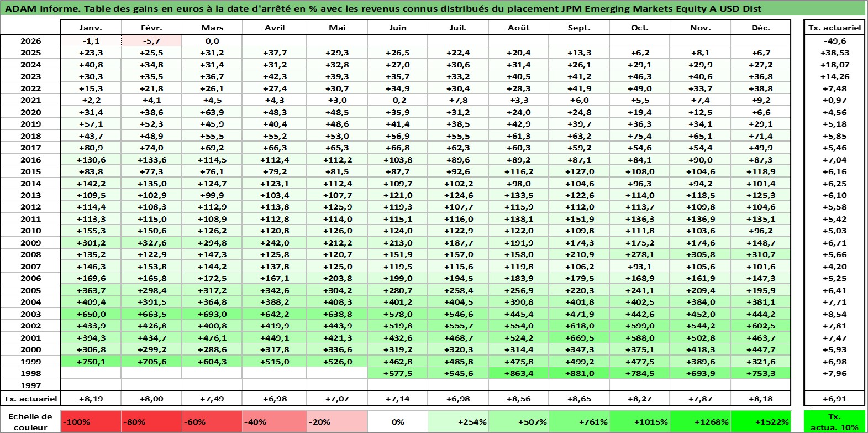Select the 2013 Août cell '+133,5'
The height and width of the screenshot is (433, 868).
click(x=518, y=195)
